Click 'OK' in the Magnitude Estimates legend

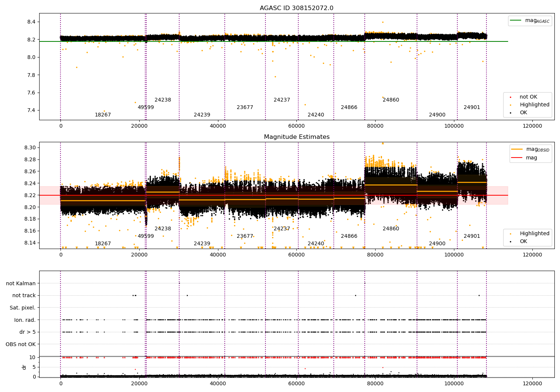(523, 241)
